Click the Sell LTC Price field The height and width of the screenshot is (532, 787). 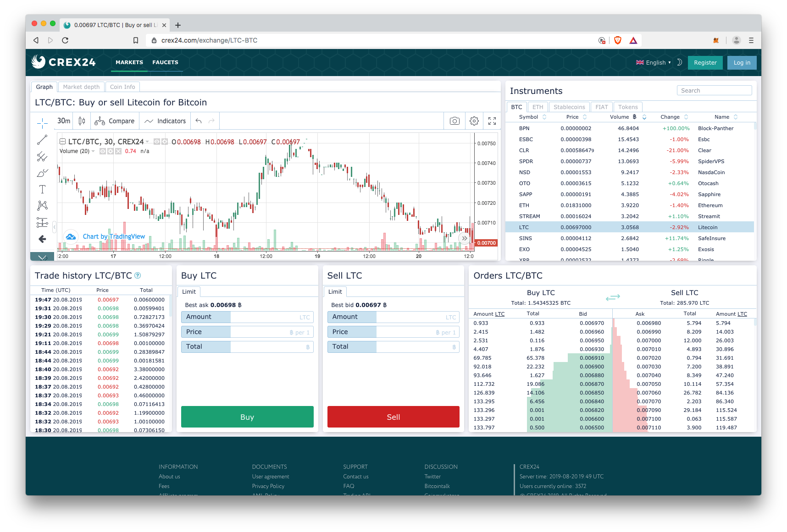pyautogui.click(x=393, y=332)
